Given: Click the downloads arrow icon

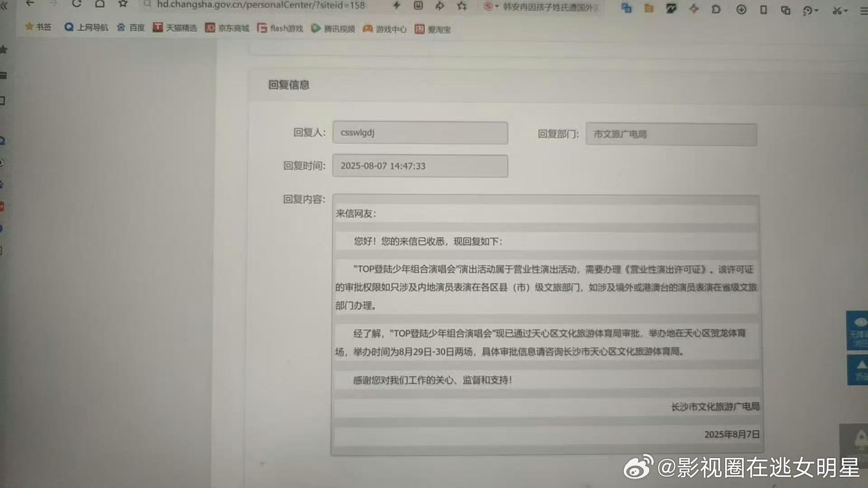Looking at the screenshot, I should (x=741, y=9).
